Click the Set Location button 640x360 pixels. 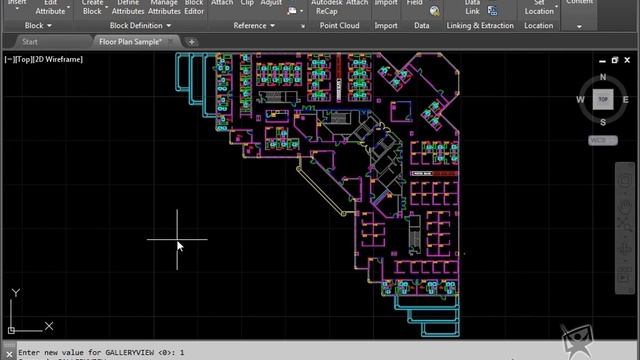pos(539,7)
